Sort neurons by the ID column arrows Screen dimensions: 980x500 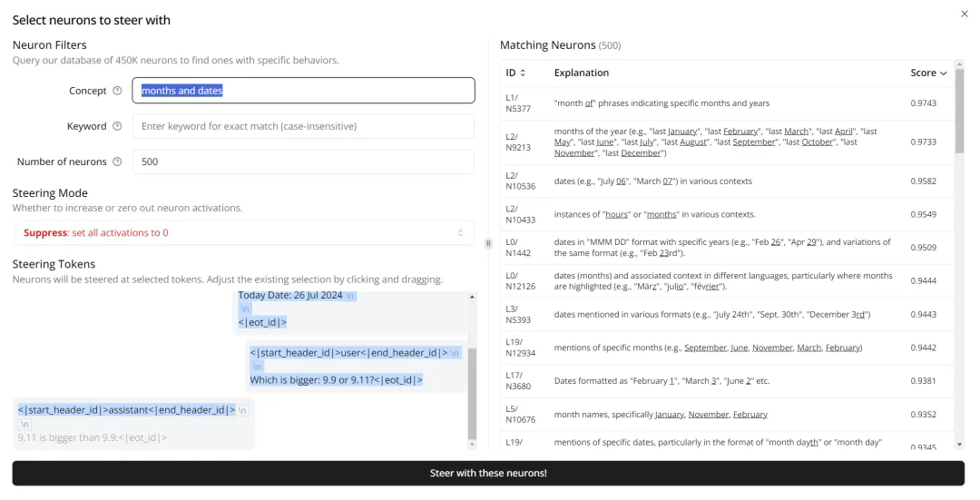tap(523, 73)
